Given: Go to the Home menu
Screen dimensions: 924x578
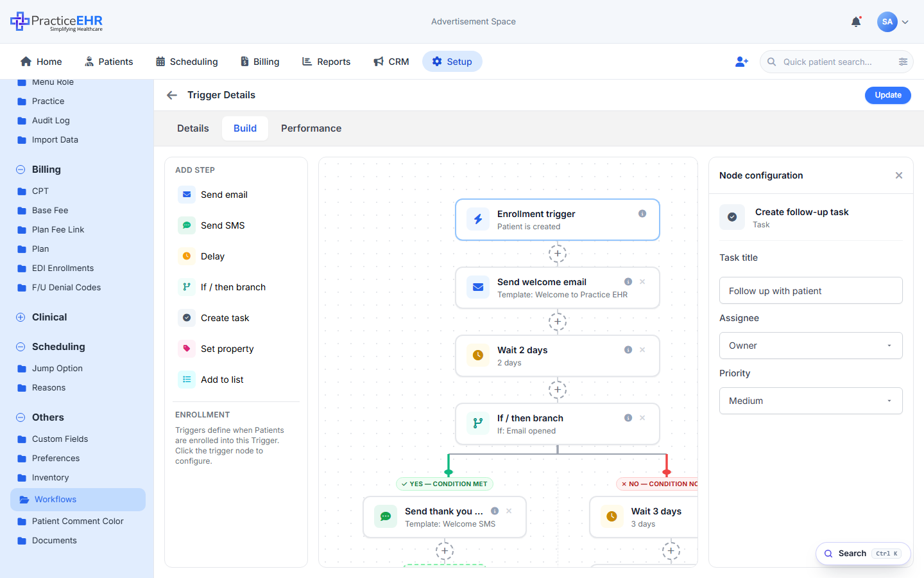Looking at the screenshot, I should (x=41, y=62).
